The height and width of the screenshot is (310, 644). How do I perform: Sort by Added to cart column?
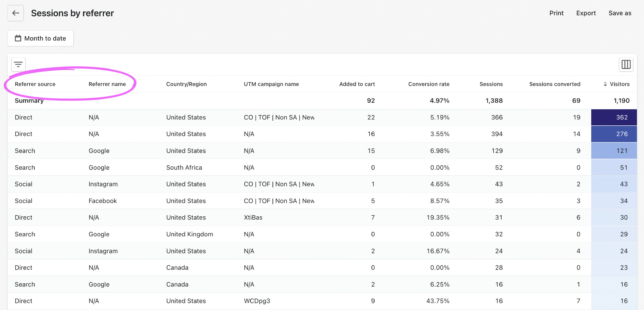357,84
